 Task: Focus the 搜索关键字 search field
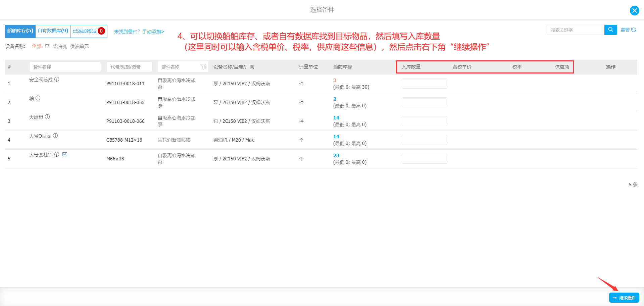[575, 30]
